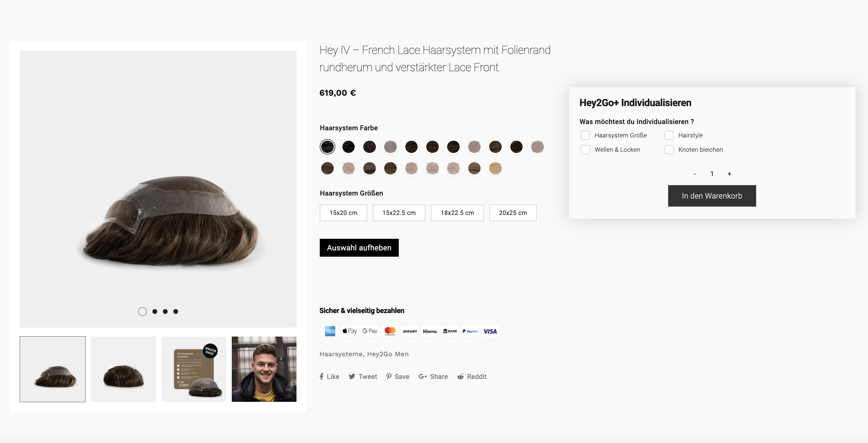
Task: Tick the Hairstyle checkbox
Action: (x=669, y=135)
